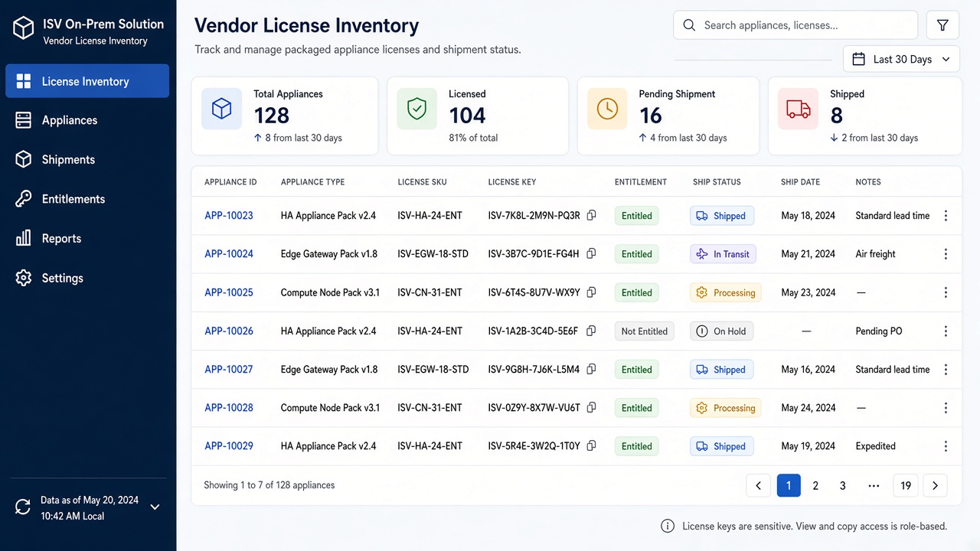Viewport: 980px width, 551px height.
Task: Copy license key ISV-7K8L-2M9N-PQ3R
Action: tap(591, 216)
